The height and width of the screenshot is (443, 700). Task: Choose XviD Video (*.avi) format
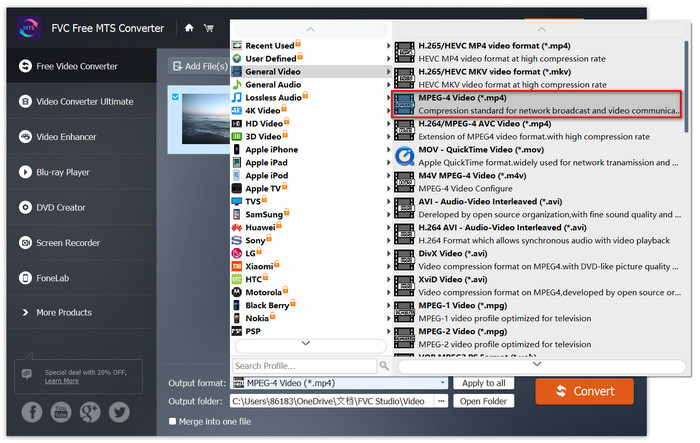tap(538, 286)
